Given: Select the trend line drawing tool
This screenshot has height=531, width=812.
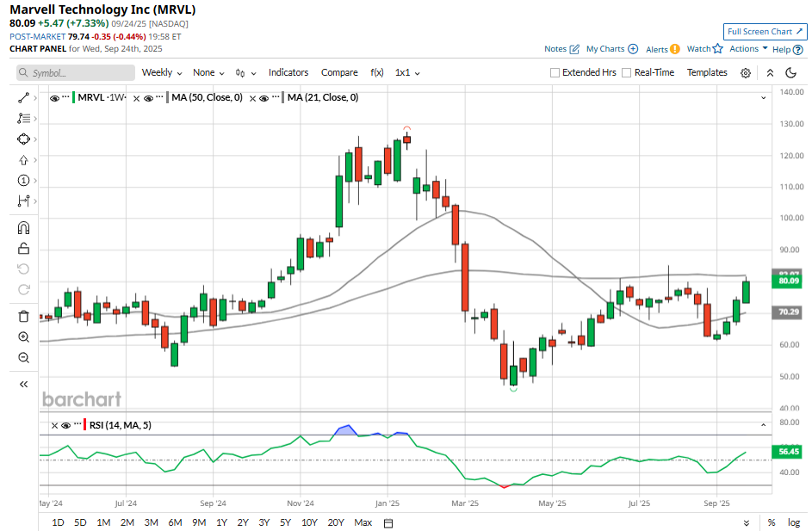Looking at the screenshot, I should [x=23, y=98].
